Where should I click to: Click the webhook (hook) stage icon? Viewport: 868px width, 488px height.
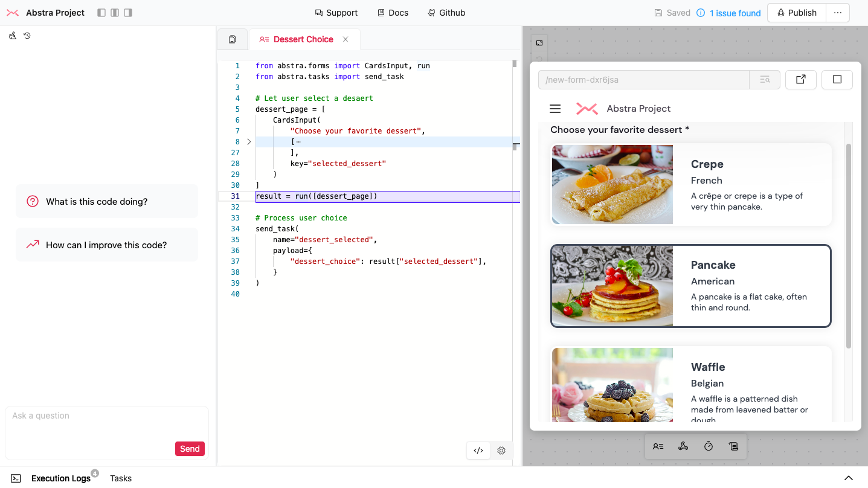(683, 446)
